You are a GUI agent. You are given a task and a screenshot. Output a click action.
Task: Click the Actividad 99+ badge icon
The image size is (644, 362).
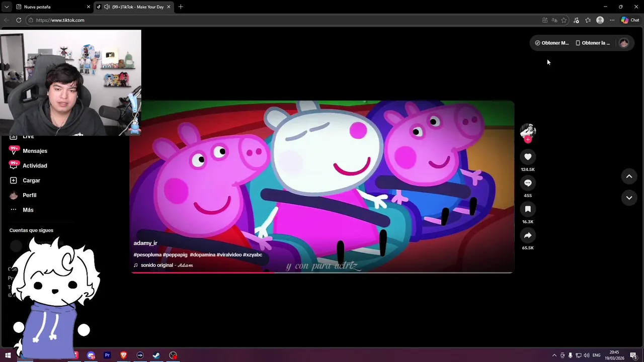tap(14, 165)
